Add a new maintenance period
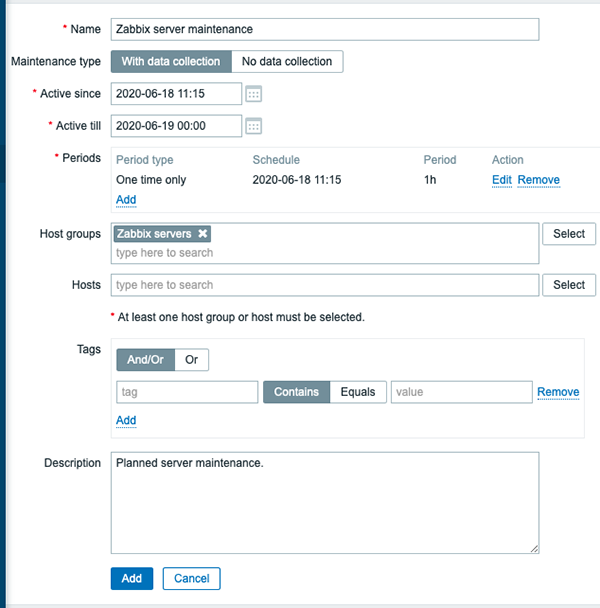 pyautogui.click(x=126, y=200)
